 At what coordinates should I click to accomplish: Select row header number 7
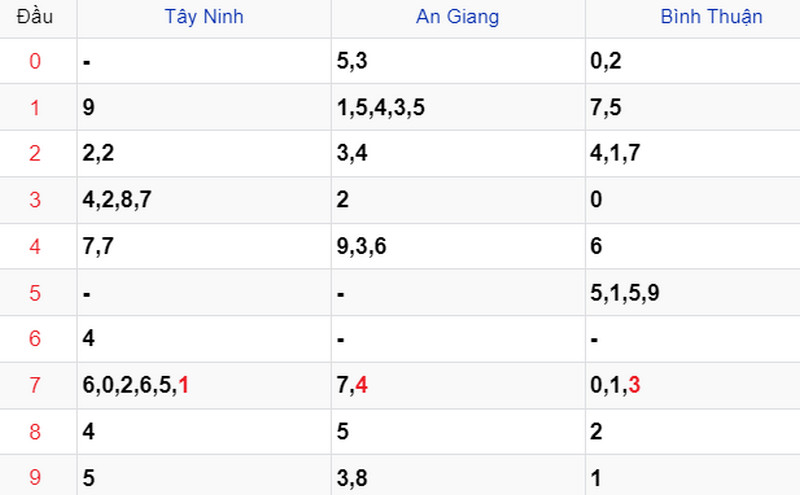pos(35,385)
